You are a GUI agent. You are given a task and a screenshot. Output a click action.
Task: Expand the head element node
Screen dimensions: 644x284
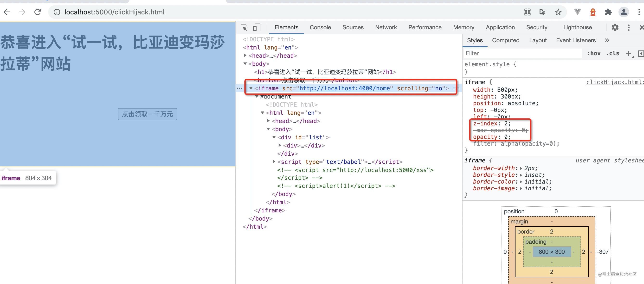[x=245, y=56]
